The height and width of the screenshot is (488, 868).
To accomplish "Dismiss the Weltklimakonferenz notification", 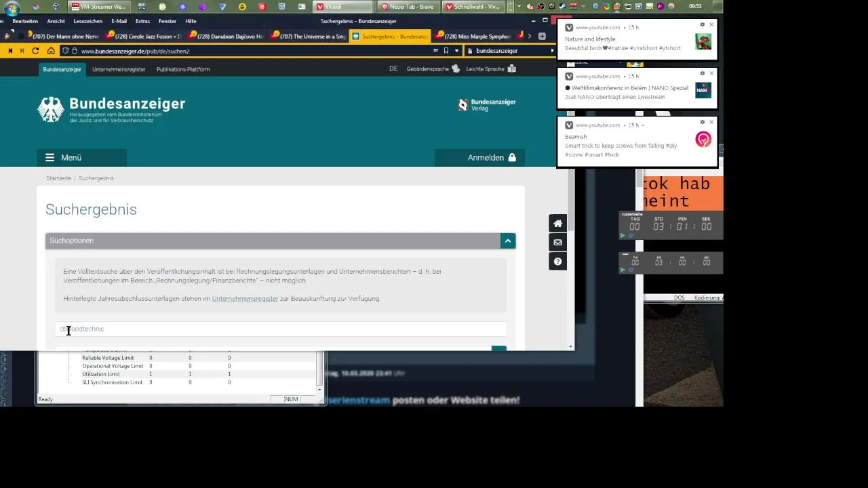I will click(711, 74).
